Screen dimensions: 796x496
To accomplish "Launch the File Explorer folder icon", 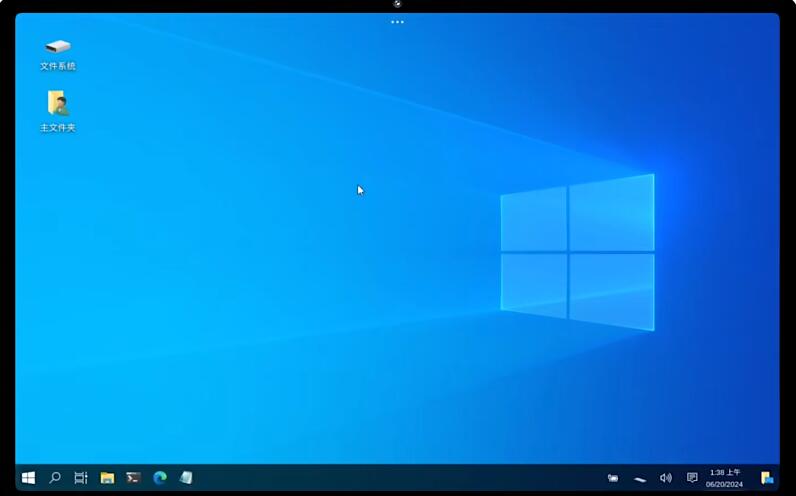I will coord(107,478).
